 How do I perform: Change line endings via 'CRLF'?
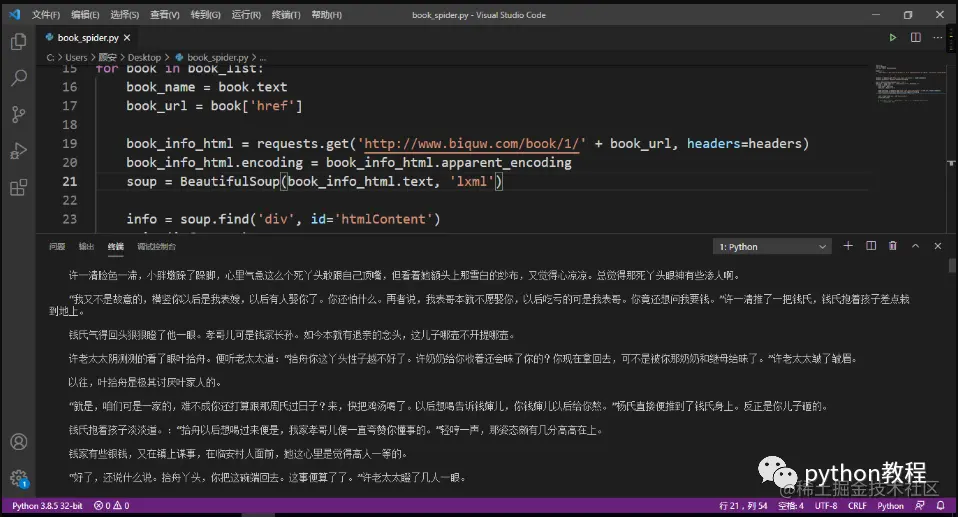tap(857, 505)
